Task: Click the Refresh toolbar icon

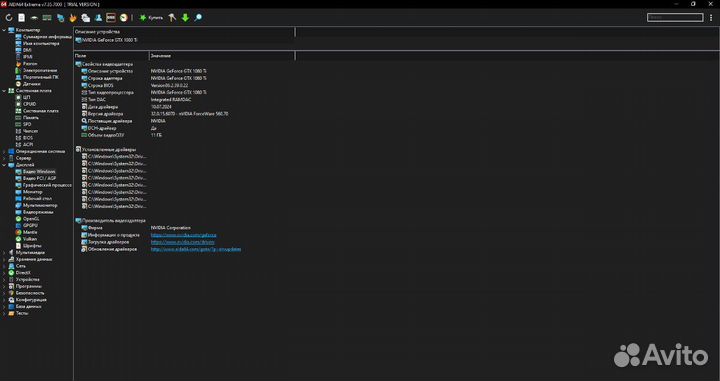Action: [9, 17]
